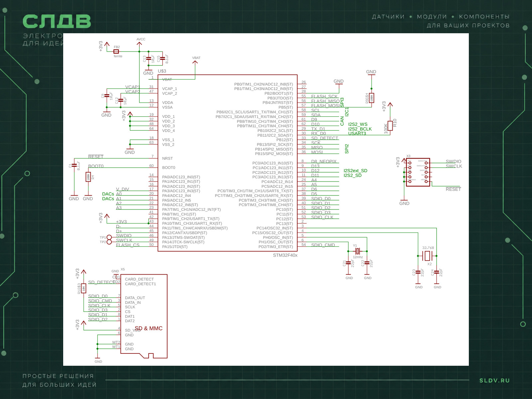The height and width of the screenshot is (399, 532).
Task: Click the МОДУЛИ header word
Action: 432,17
